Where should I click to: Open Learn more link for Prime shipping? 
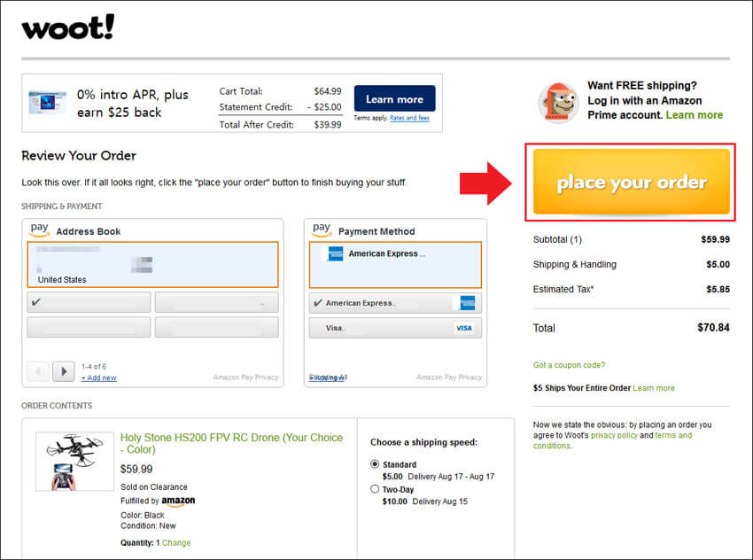(x=694, y=115)
